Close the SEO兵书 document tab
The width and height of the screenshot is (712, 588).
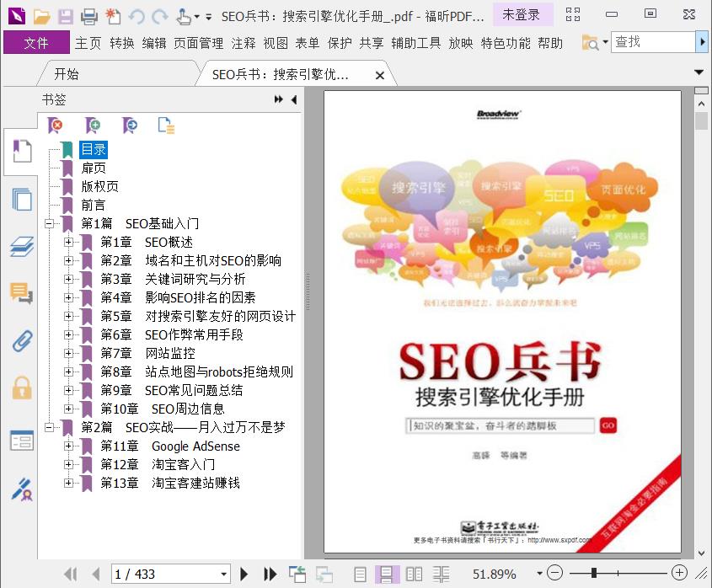[380, 75]
